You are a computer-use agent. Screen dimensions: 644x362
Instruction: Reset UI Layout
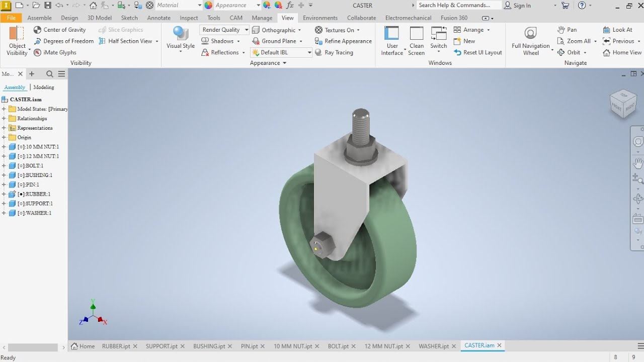(477, 52)
